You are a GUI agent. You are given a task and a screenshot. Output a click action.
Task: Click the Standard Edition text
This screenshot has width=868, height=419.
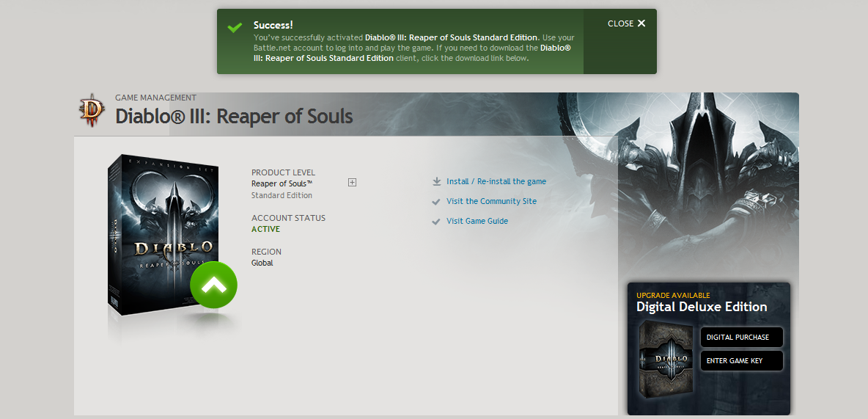282,195
